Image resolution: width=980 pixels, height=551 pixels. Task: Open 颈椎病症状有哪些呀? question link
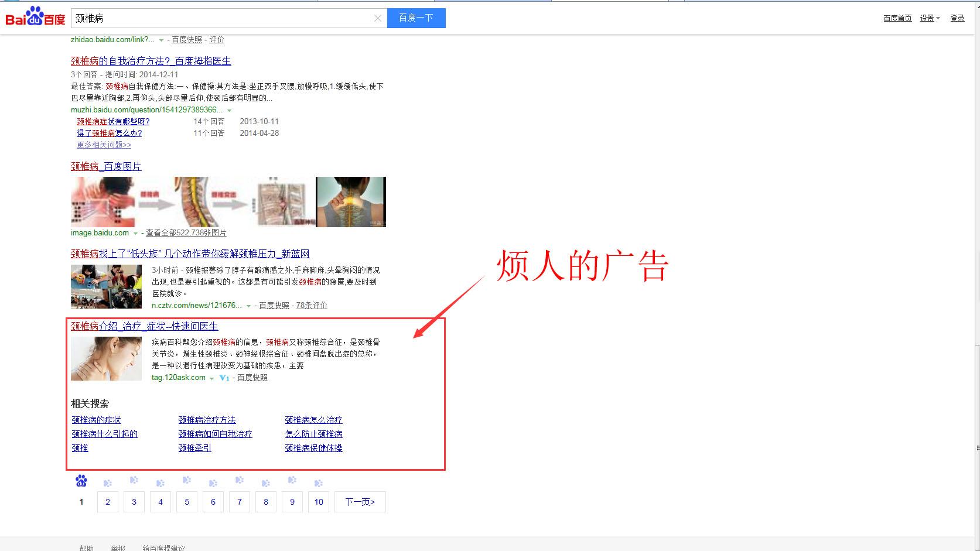pos(113,122)
